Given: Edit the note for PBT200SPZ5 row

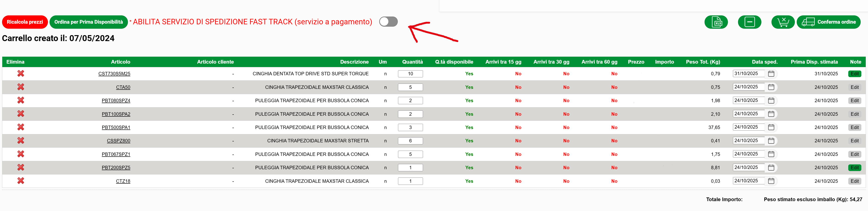Looking at the screenshot, I should pos(854,167).
